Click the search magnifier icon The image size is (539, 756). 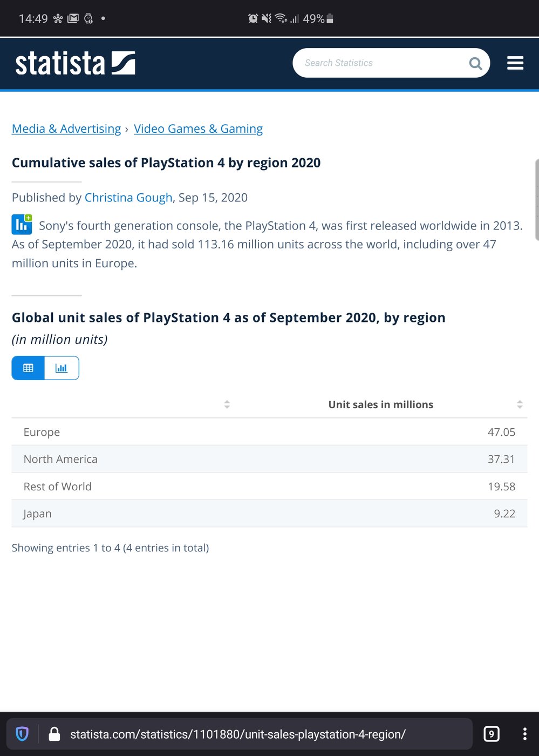coord(475,63)
